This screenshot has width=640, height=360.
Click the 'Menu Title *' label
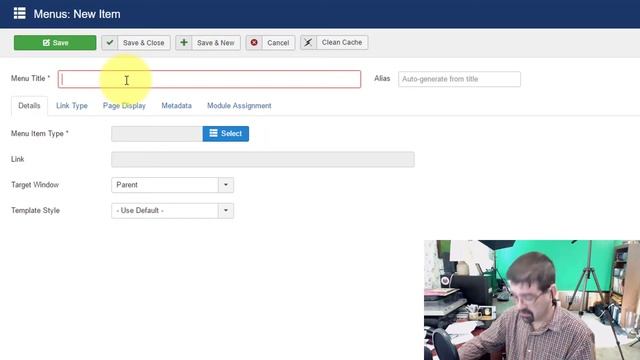31,78
